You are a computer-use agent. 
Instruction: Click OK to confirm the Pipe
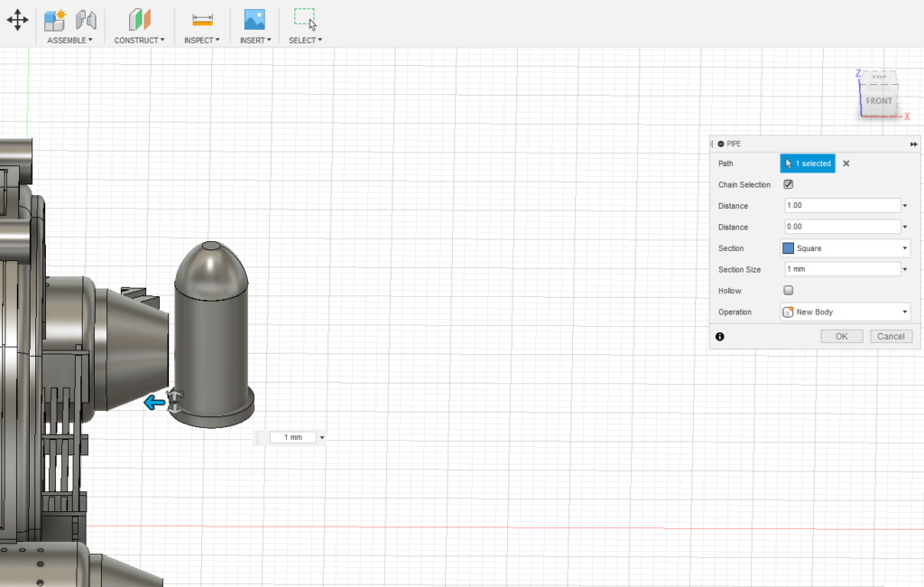[x=841, y=335]
